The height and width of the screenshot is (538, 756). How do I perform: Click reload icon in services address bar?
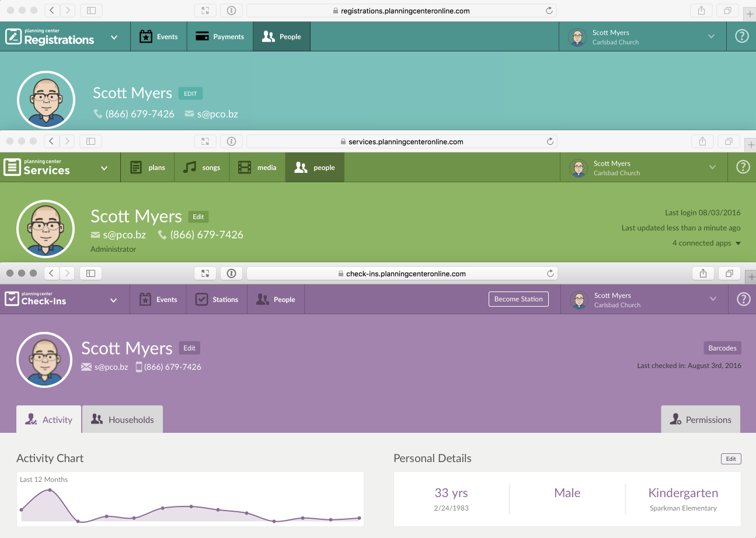(549, 141)
